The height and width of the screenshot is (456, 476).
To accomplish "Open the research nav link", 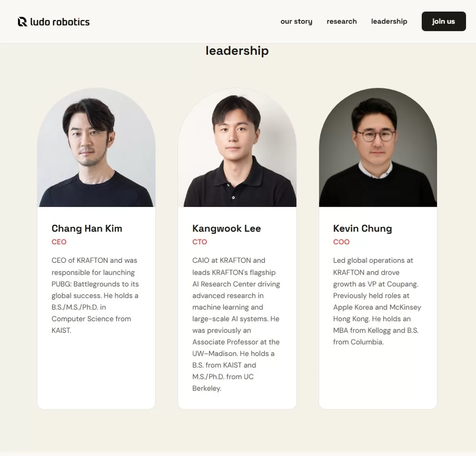I will tap(342, 21).
